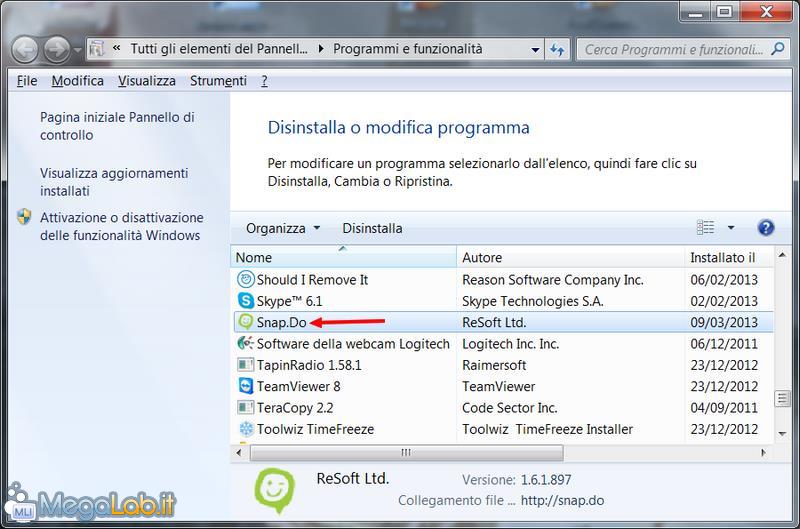Click Programmi e funzionalità breadcrumb
Image resolution: width=800 pixels, height=529 pixels.
[408, 49]
